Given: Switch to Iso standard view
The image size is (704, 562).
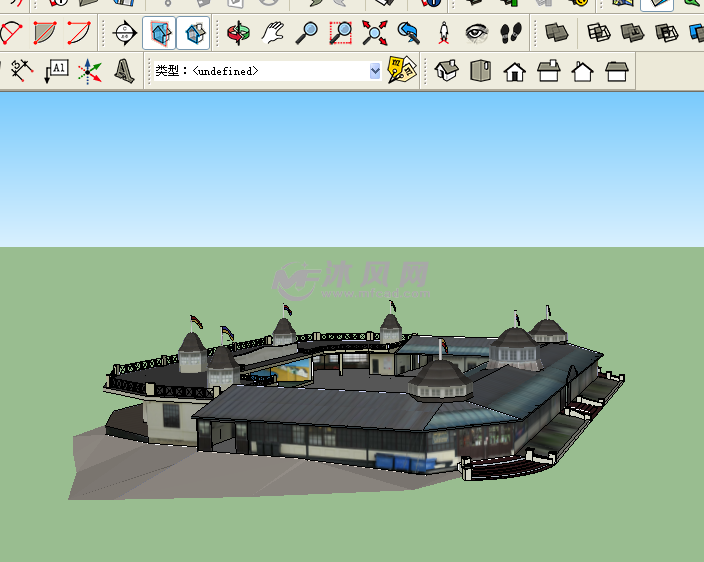Looking at the screenshot, I should click(x=447, y=71).
